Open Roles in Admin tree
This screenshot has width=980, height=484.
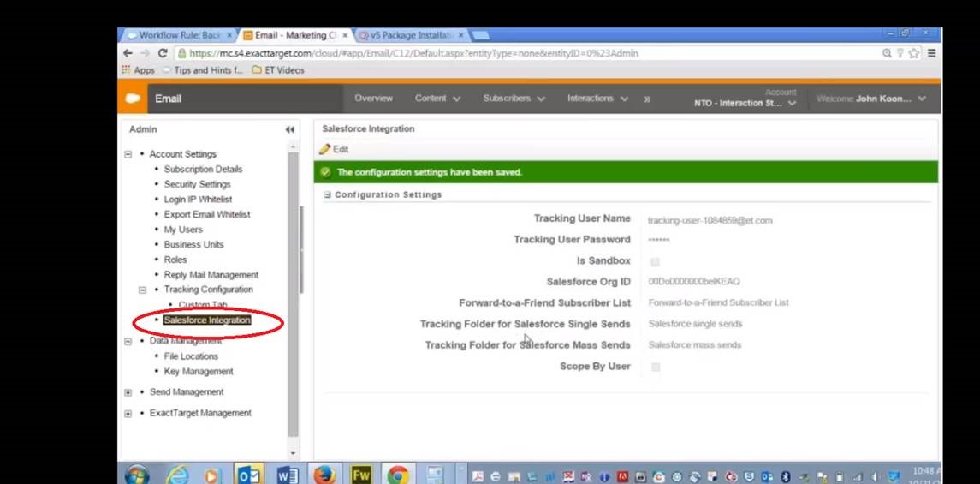[x=175, y=260]
